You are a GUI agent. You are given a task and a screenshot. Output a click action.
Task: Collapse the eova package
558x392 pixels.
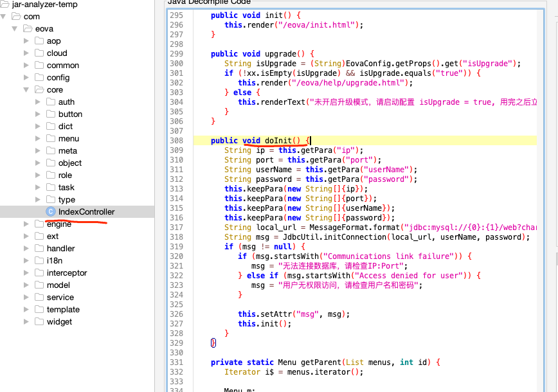coord(15,29)
